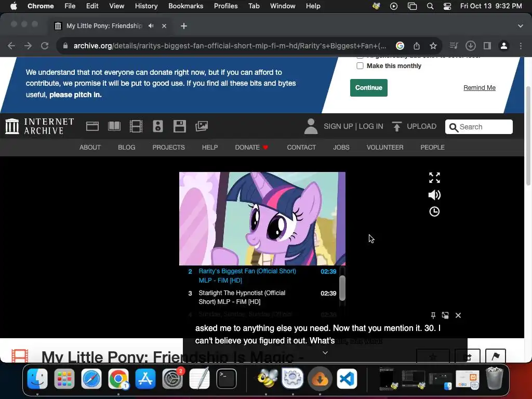Open the VOLUNTEER nav item
532x399 pixels.
pyautogui.click(x=385, y=147)
